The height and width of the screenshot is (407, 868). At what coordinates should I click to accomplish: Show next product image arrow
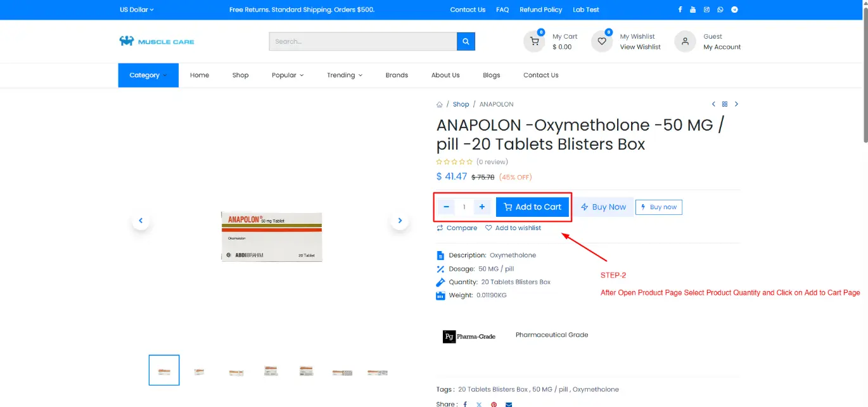[400, 221]
